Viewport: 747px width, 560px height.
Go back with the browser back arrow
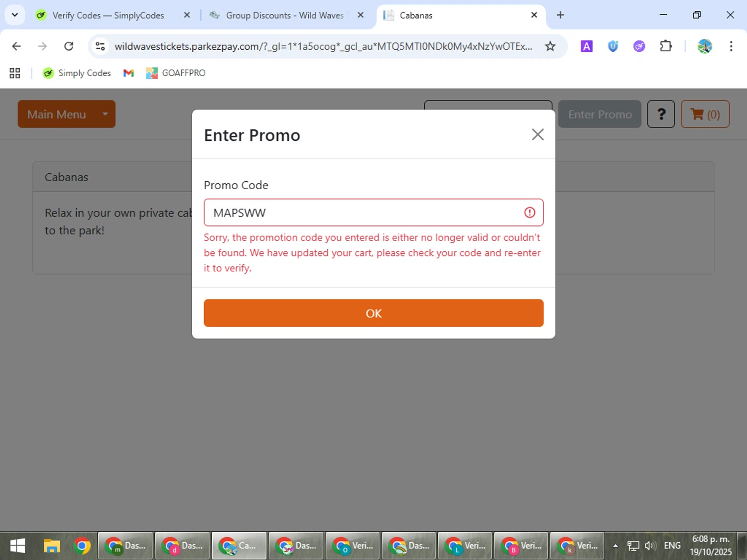point(16,46)
